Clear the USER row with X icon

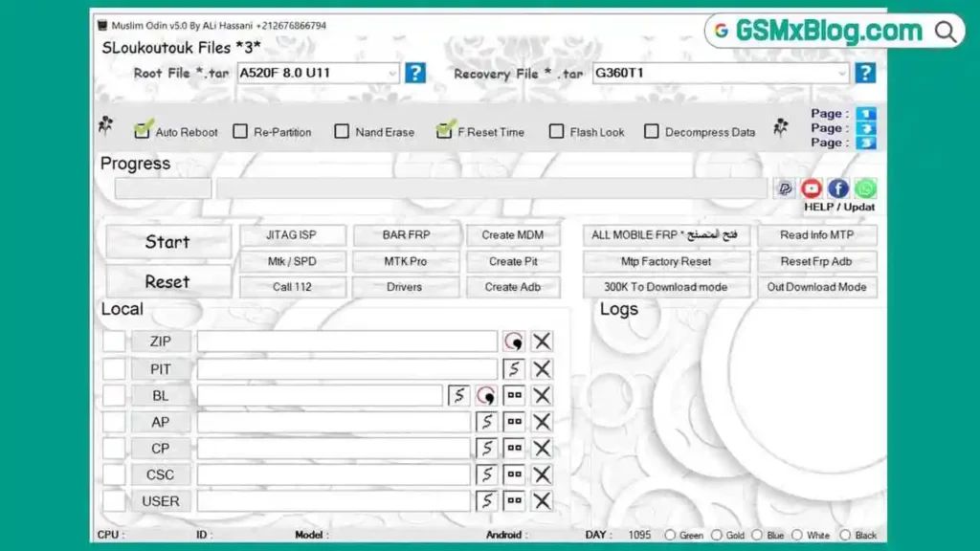[542, 500]
